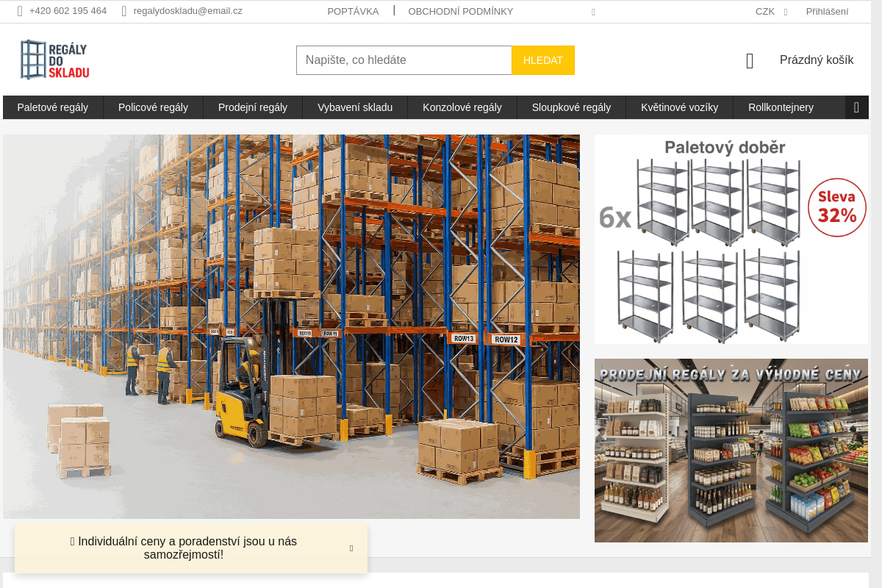Image resolution: width=882 pixels, height=588 pixels.
Task: Open the POPTÁVKA link
Action: pos(353,12)
